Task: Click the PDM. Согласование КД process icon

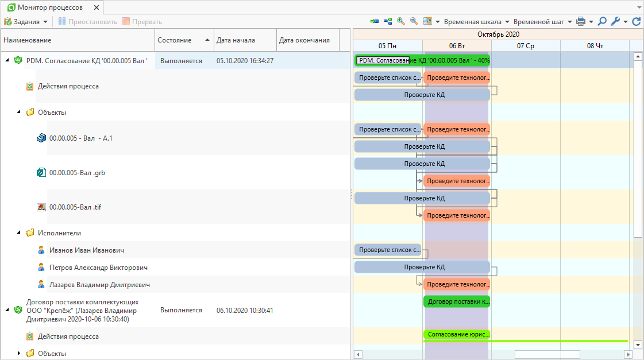Action: (x=18, y=60)
